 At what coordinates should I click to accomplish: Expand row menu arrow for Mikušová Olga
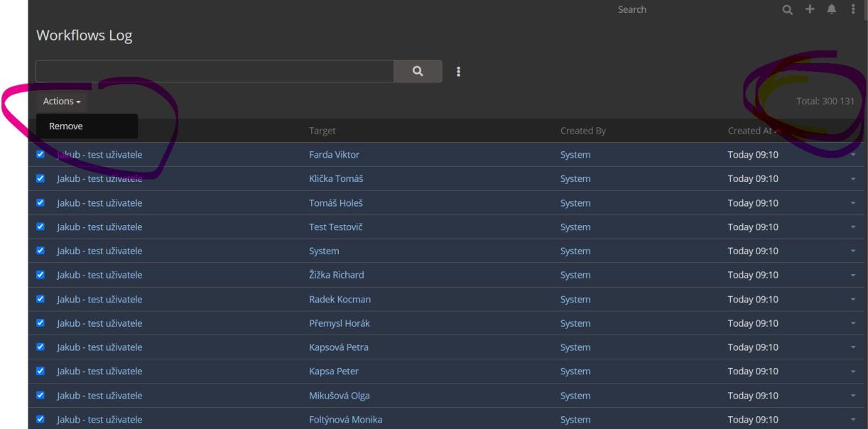853,396
